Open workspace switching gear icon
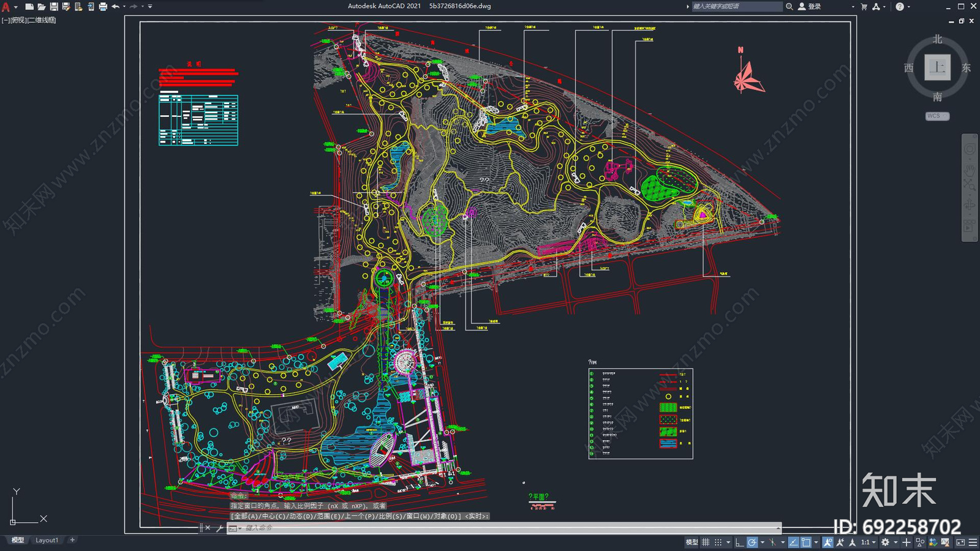This screenshot has width=980, height=551. coord(885,542)
